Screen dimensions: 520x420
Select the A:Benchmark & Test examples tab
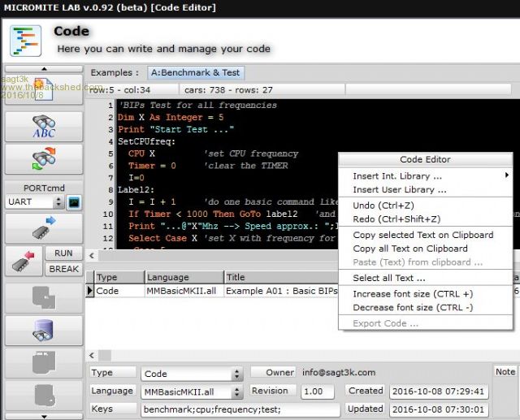tap(195, 72)
